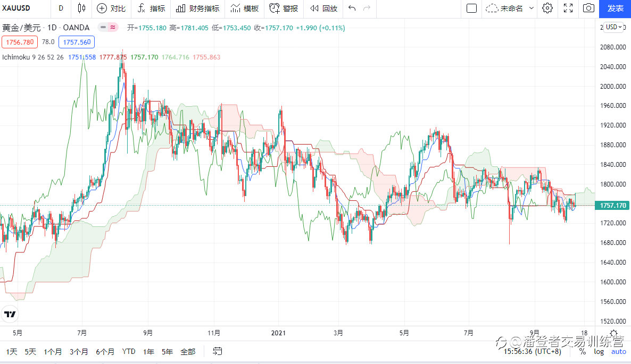Select the 1年 time range
631x364 pixels.
148,351
